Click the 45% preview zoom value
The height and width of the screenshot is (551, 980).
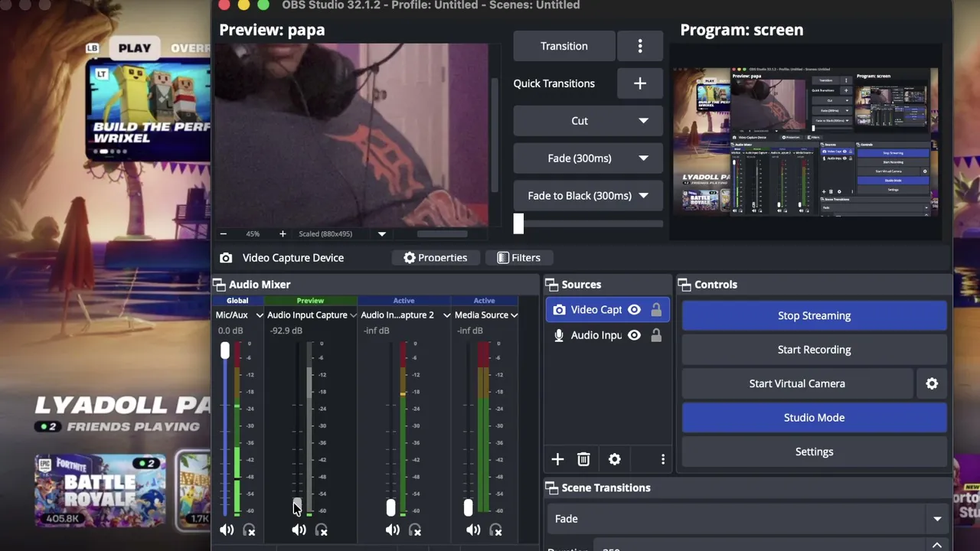[x=253, y=234]
